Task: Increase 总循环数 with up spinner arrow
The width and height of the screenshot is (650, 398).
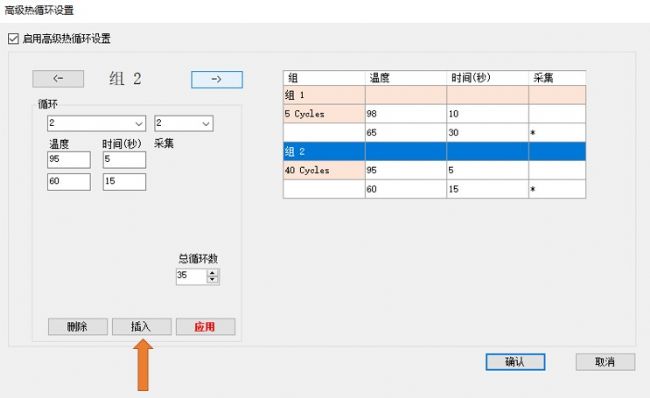Action: tap(213, 273)
